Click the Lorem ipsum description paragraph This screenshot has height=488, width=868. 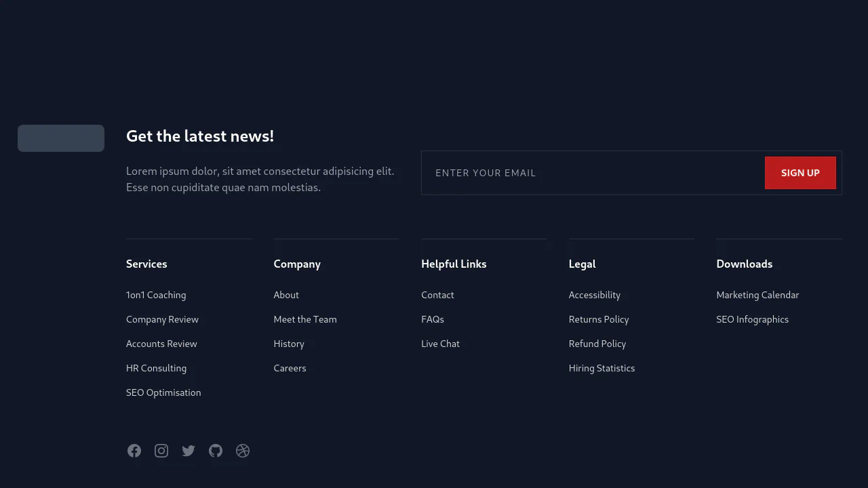[x=260, y=179]
